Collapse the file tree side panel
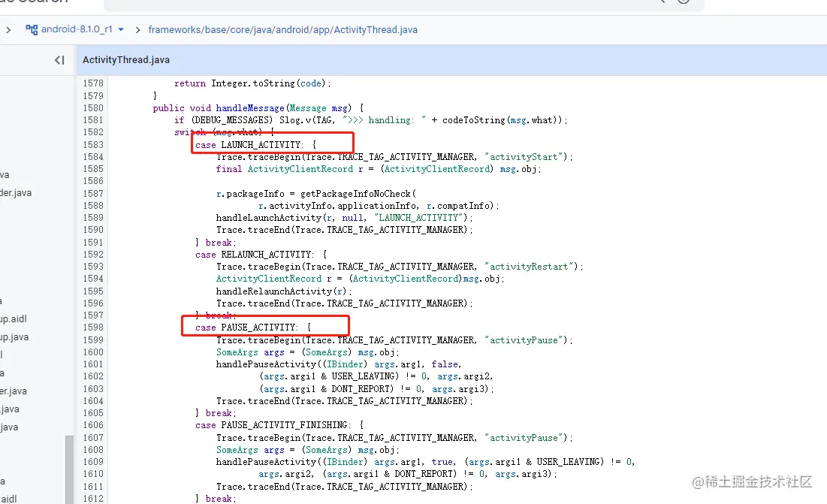The image size is (827, 504). (59, 60)
